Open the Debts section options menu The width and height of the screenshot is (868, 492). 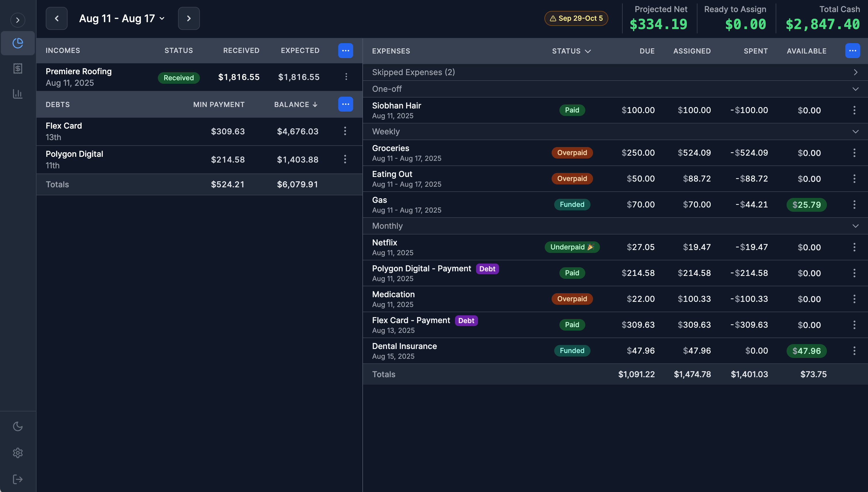click(x=345, y=104)
